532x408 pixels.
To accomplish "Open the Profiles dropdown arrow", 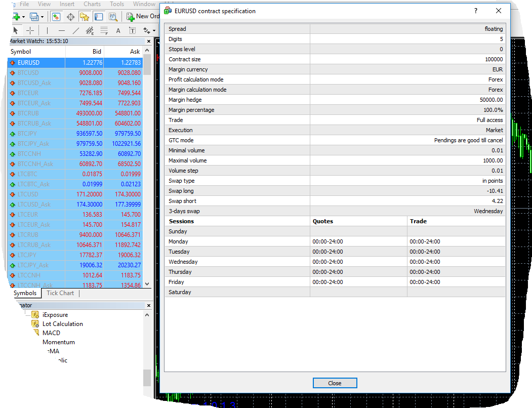I will 42,17.
